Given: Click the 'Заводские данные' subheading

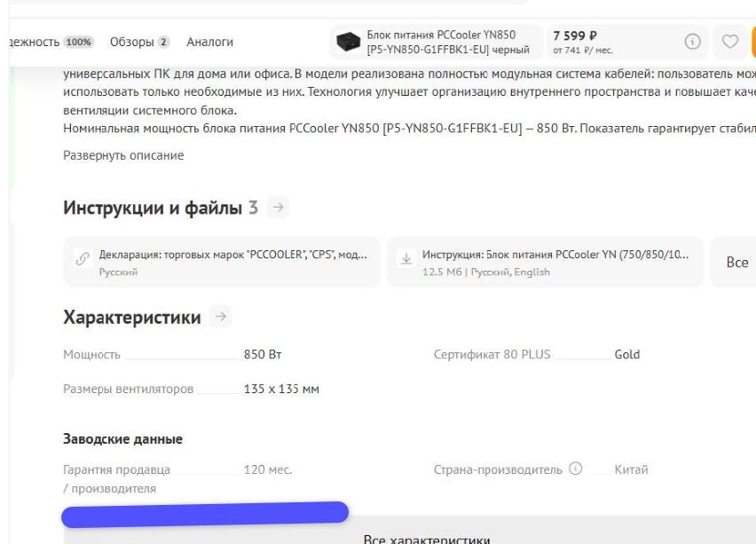Looking at the screenshot, I should coord(123,439).
